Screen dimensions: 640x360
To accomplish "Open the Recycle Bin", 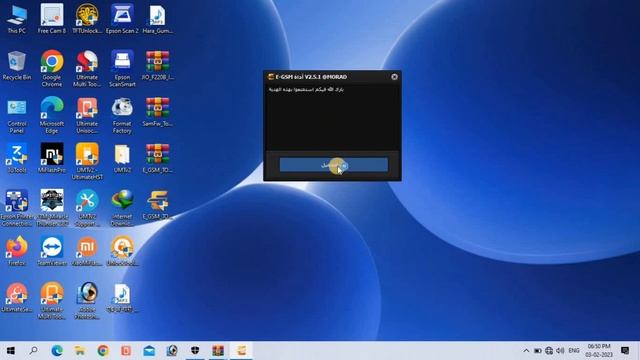I will coord(17,66).
